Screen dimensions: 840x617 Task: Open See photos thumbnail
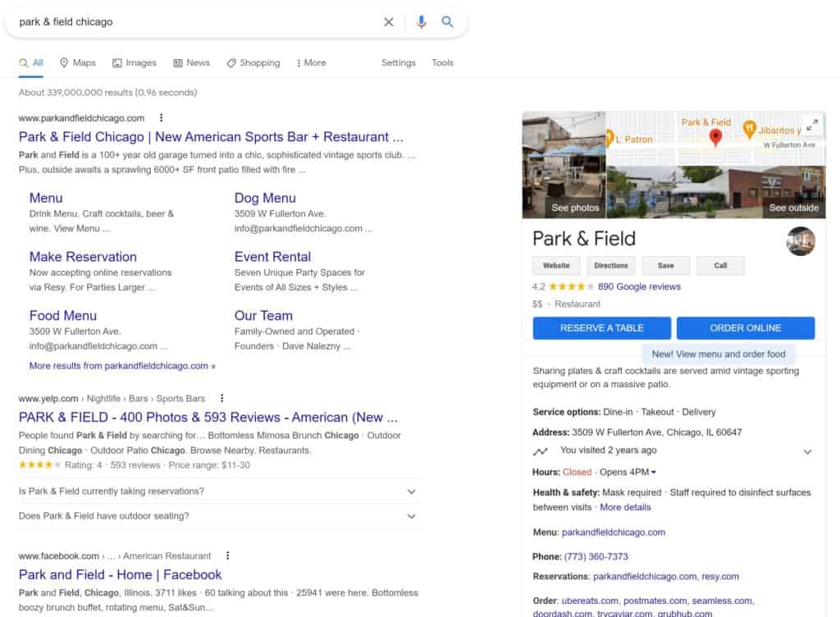[564, 165]
